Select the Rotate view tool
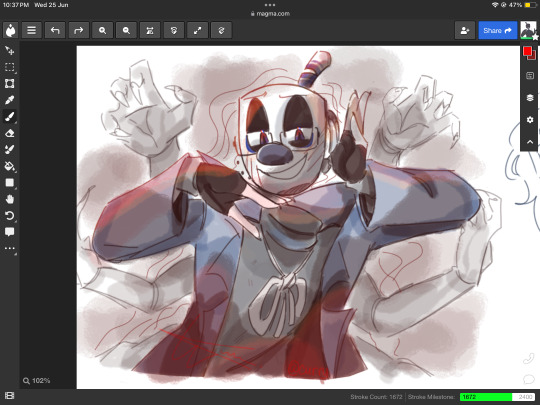The height and width of the screenshot is (405, 540). [x=10, y=216]
